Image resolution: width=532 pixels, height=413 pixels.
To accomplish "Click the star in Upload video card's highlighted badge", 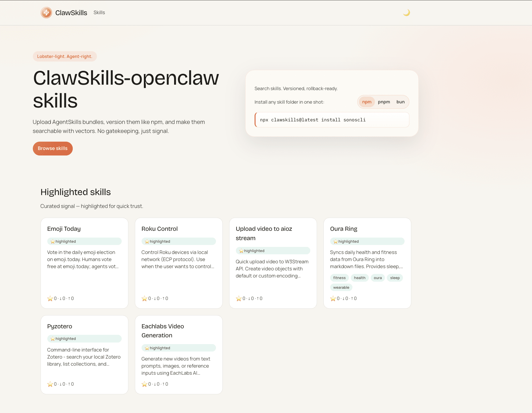I will pyautogui.click(x=241, y=251).
